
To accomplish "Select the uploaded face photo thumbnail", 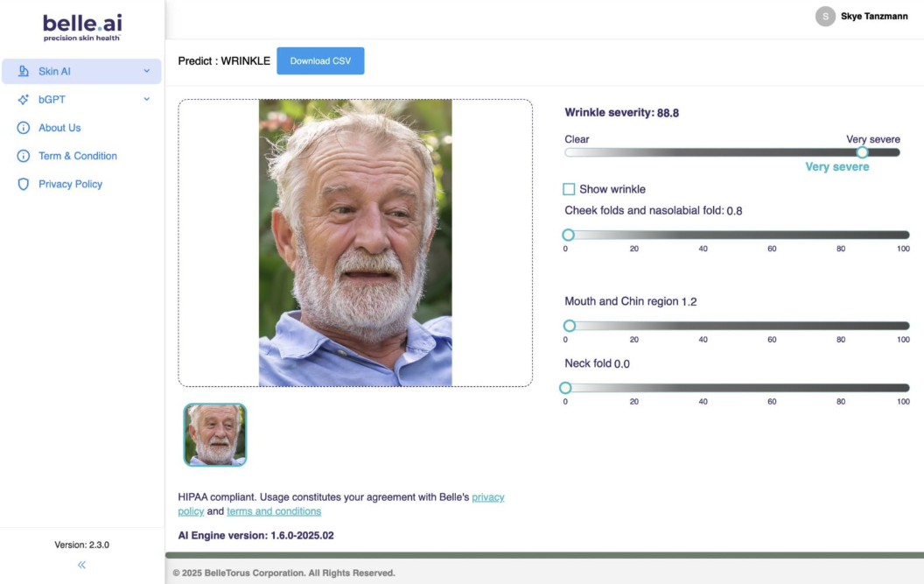I will click(215, 434).
